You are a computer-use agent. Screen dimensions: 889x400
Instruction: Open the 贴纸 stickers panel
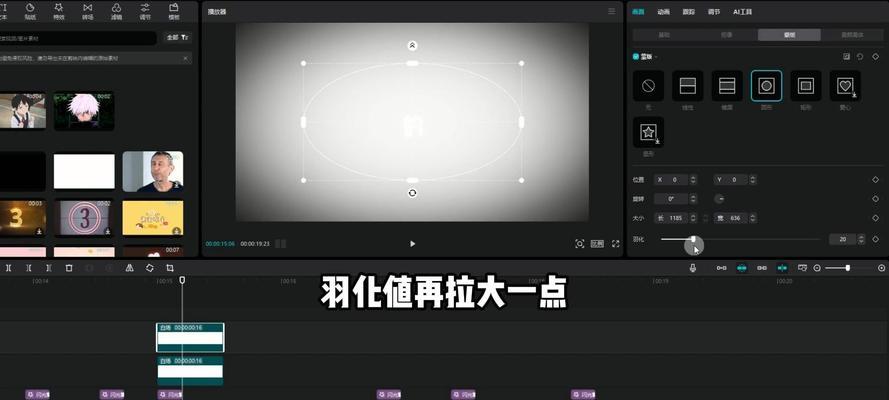(29, 11)
